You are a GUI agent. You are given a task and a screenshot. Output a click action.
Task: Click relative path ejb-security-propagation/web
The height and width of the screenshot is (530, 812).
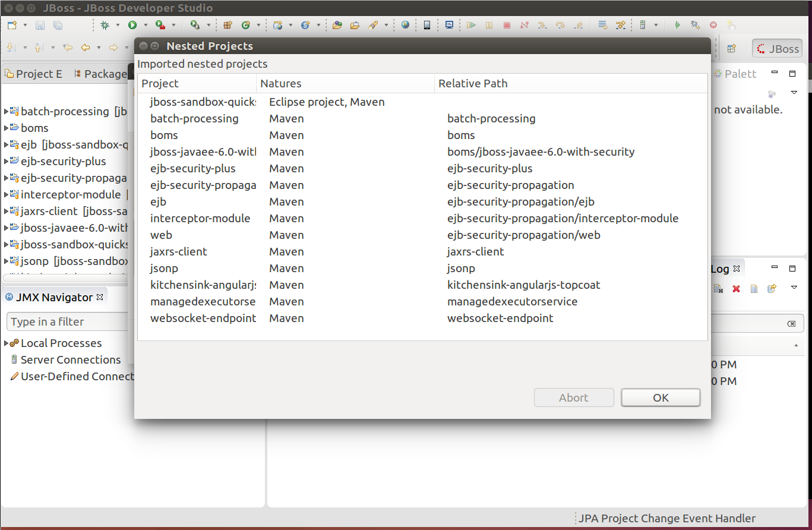click(x=524, y=235)
